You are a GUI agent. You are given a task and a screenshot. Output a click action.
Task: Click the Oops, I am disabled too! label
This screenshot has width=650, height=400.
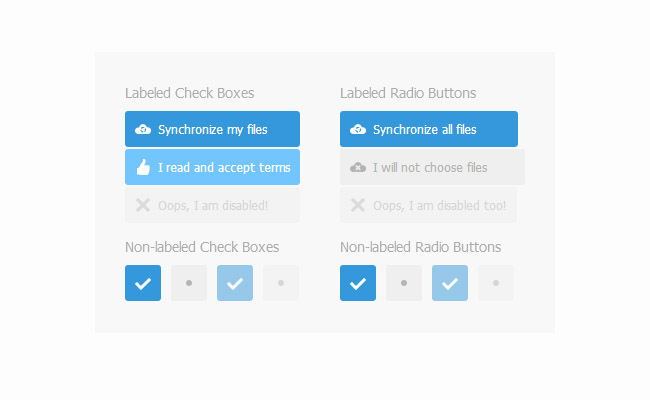(439, 205)
